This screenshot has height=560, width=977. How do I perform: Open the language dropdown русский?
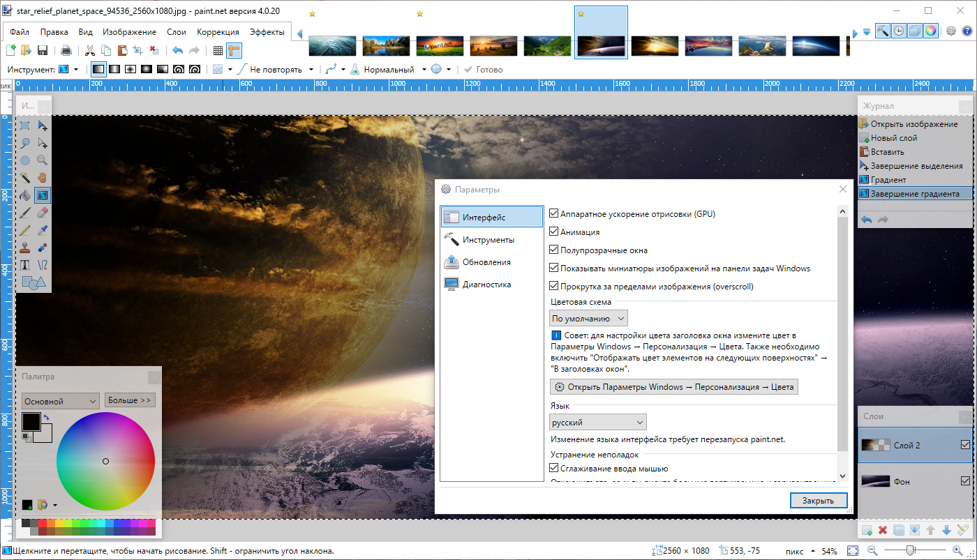[x=597, y=422]
